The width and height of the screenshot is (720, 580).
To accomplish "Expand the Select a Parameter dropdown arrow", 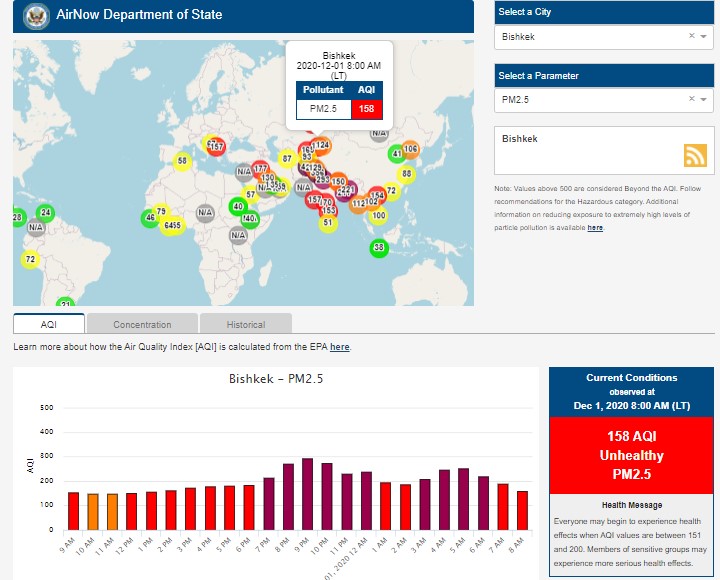I will (x=704, y=100).
